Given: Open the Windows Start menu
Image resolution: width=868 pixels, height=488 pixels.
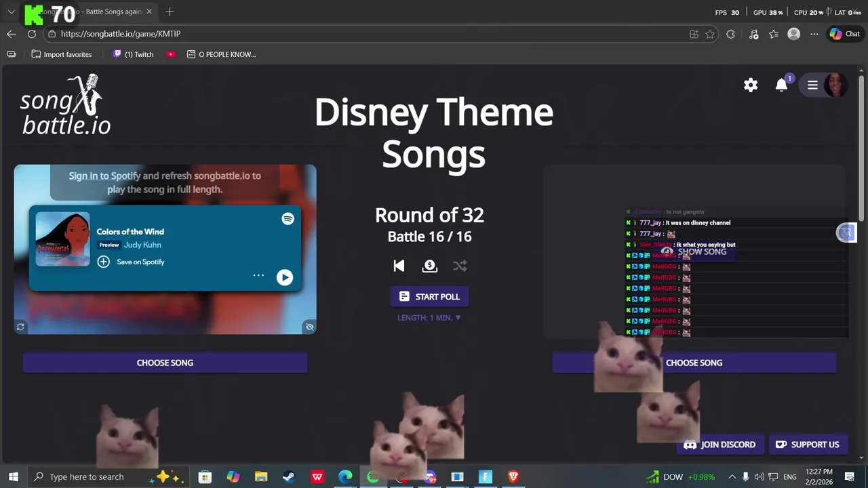Looking at the screenshot, I should pos(13,476).
